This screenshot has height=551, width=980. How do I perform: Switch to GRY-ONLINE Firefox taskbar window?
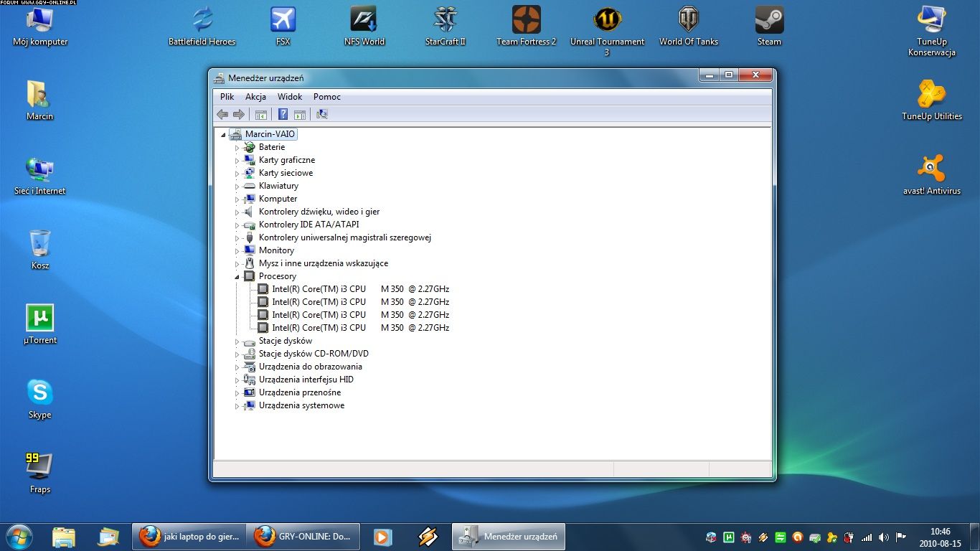[x=303, y=537]
